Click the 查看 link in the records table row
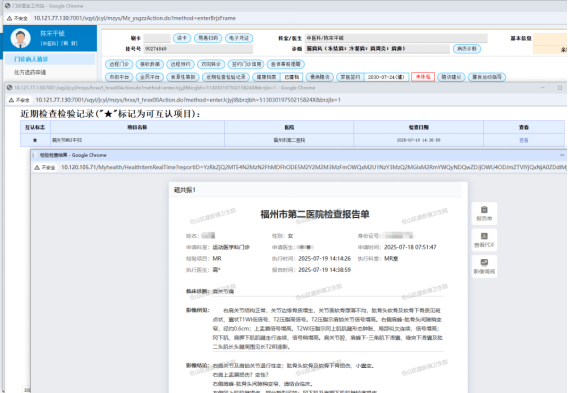 [523, 140]
